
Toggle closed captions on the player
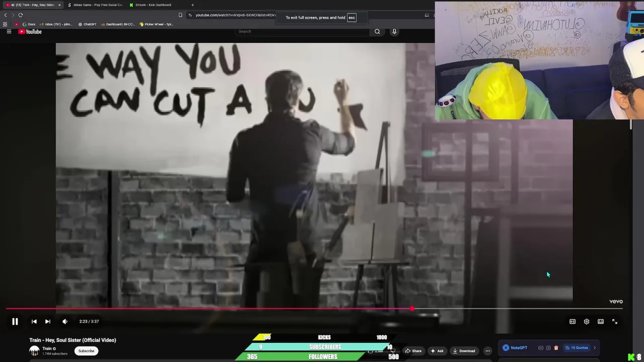pos(573,321)
